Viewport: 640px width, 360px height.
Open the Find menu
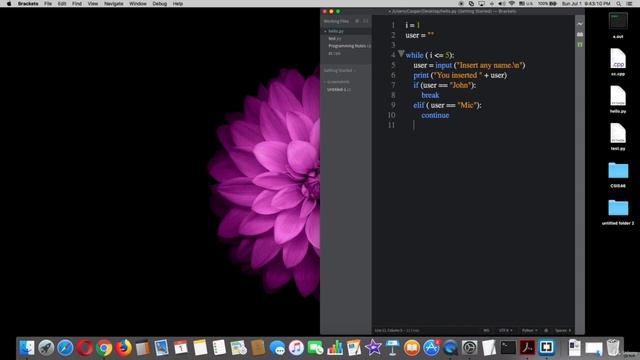coord(77,4)
